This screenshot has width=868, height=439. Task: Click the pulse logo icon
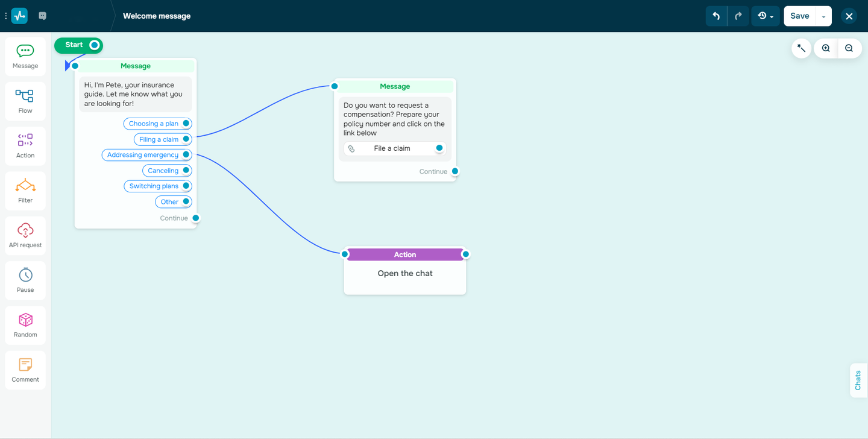pos(19,16)
